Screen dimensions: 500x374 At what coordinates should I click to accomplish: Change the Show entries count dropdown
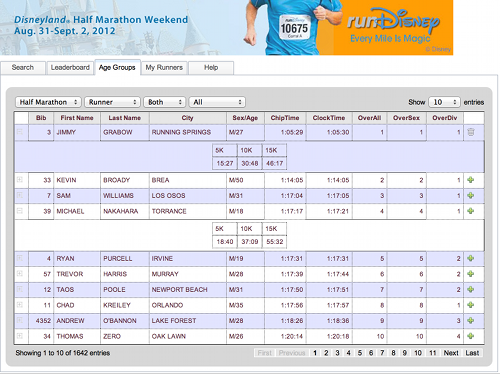pyautogui.click(x=444, y=102)
